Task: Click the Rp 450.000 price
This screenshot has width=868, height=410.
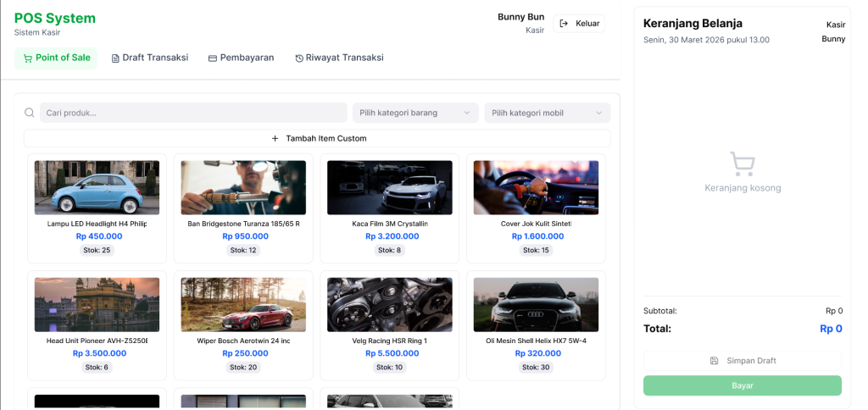Action: click(99, 236)
